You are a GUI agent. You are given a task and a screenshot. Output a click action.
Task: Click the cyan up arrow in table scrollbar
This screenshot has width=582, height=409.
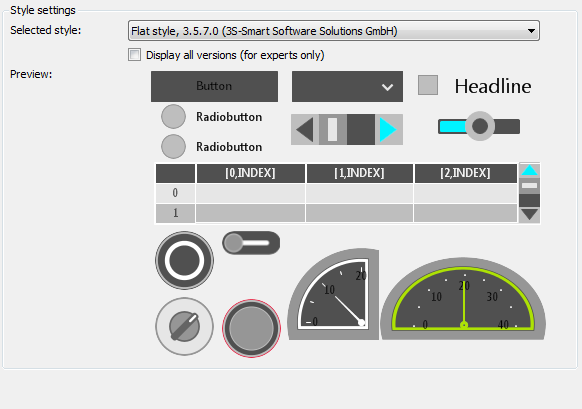[529, 171]
